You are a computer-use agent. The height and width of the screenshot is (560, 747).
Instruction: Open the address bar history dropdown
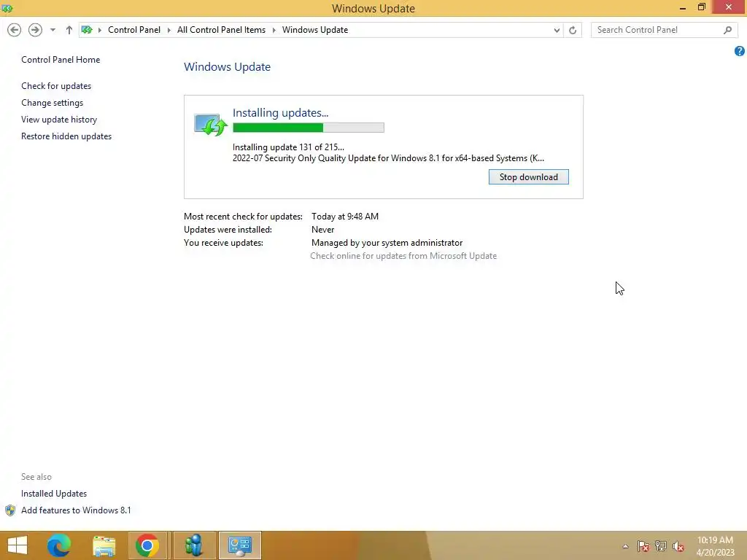(x=557, y=30)
